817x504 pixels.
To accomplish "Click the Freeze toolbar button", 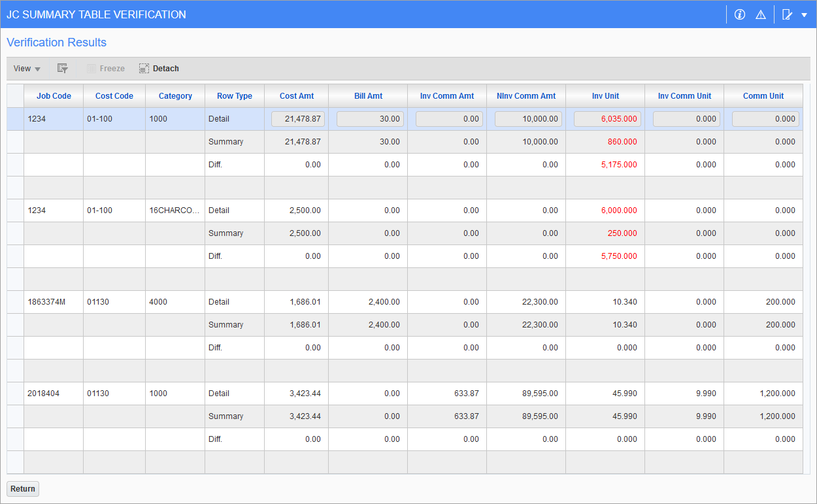I will click(x=105, y=69).
